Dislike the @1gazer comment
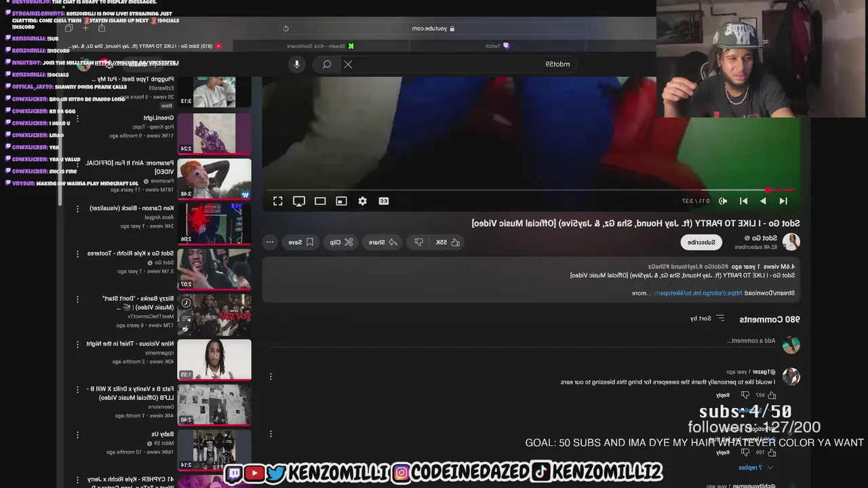This screenshot has width=868, height=488. coord(745,395)
